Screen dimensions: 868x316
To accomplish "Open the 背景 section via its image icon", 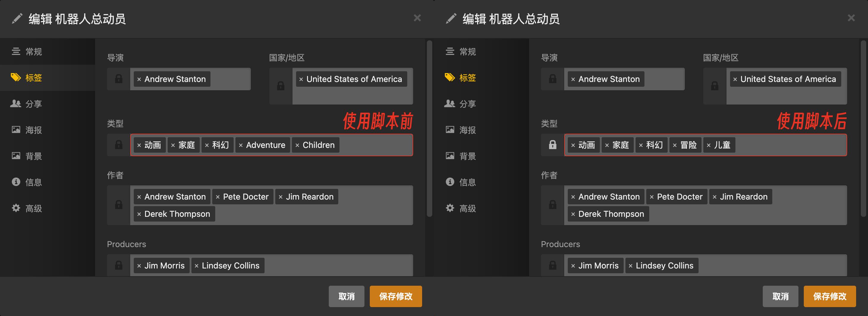I will (16, 156).
